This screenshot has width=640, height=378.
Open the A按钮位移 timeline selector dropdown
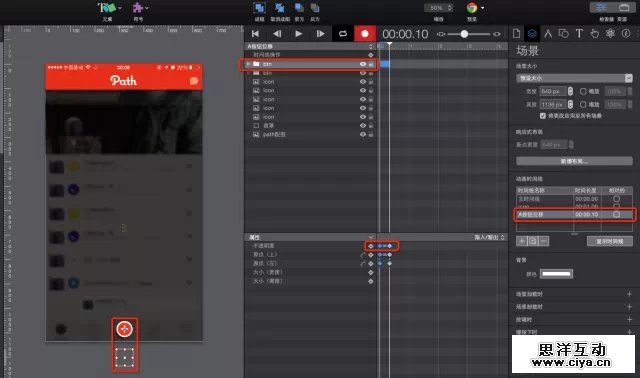[371, 46]
